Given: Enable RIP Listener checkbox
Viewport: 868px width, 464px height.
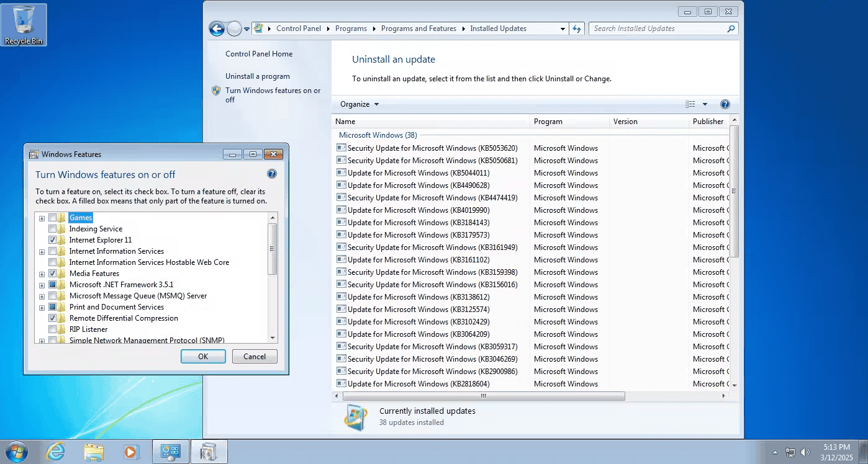Looking at the screenshot, I should click(x=52, y=329).
